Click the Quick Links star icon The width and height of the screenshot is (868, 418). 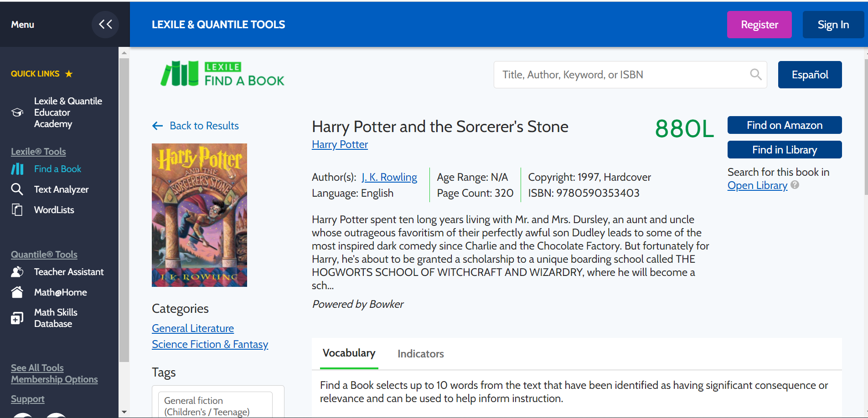coord(69,74)
